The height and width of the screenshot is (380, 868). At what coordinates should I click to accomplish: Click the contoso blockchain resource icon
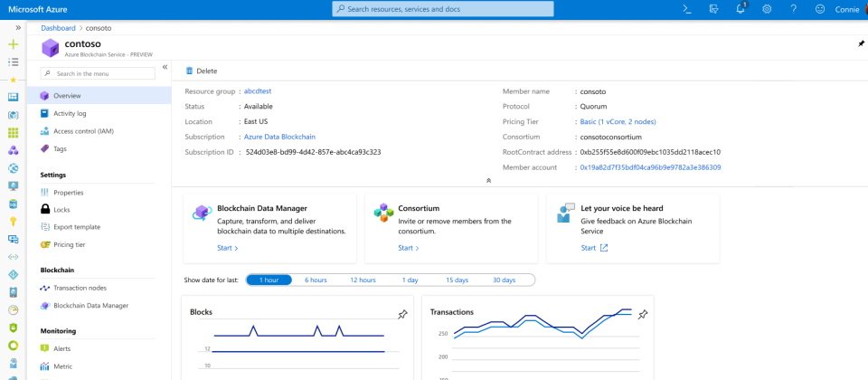pyautogui.click(x=51, y=48)
